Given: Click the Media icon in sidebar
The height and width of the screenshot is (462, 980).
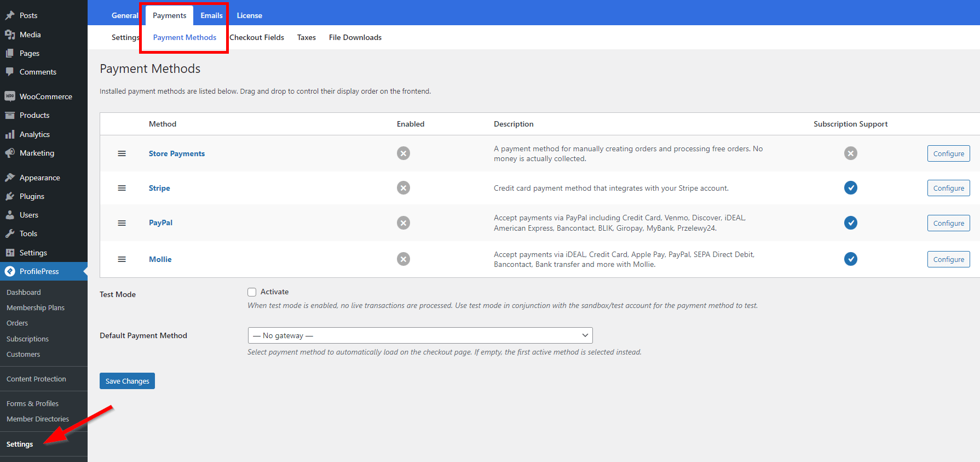Looking at the screenshot, I should click(x=10, y=35).
